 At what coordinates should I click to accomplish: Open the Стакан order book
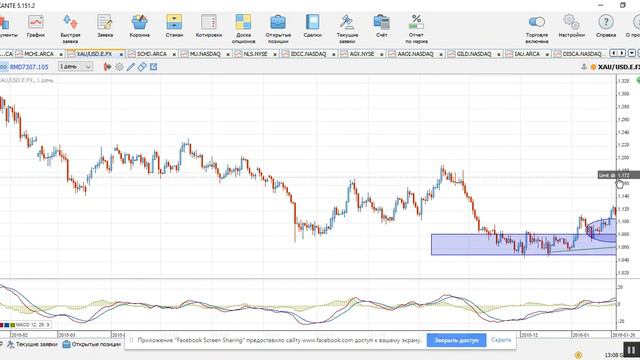point(174,26)
